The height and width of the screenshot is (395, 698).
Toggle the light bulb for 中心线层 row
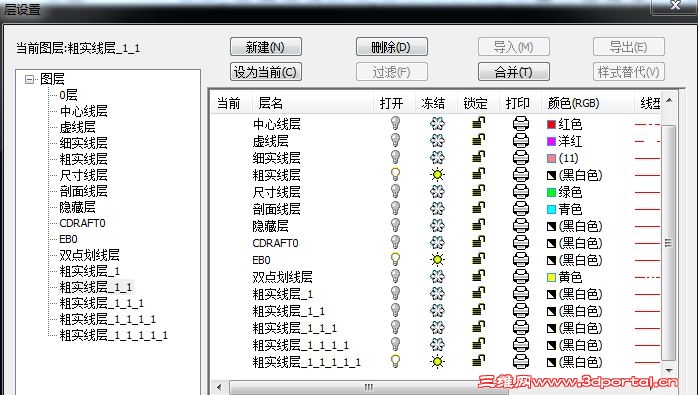(x=395, y=123)
